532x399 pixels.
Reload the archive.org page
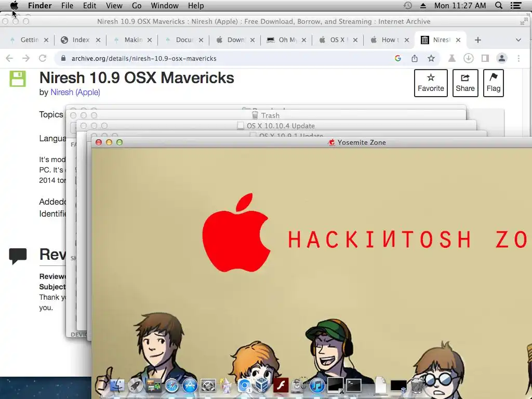point(43,58)
